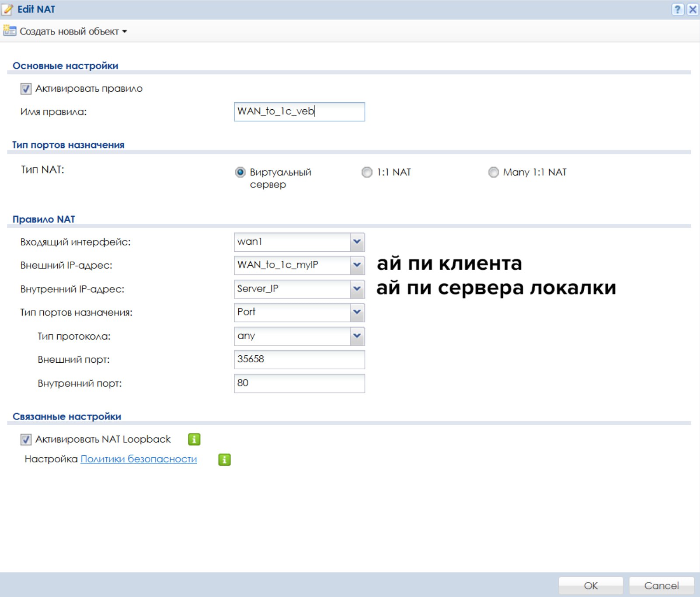Open the Политики безопасности link
Viewport: 700px width, 597px height.
[x=139, y=459]
